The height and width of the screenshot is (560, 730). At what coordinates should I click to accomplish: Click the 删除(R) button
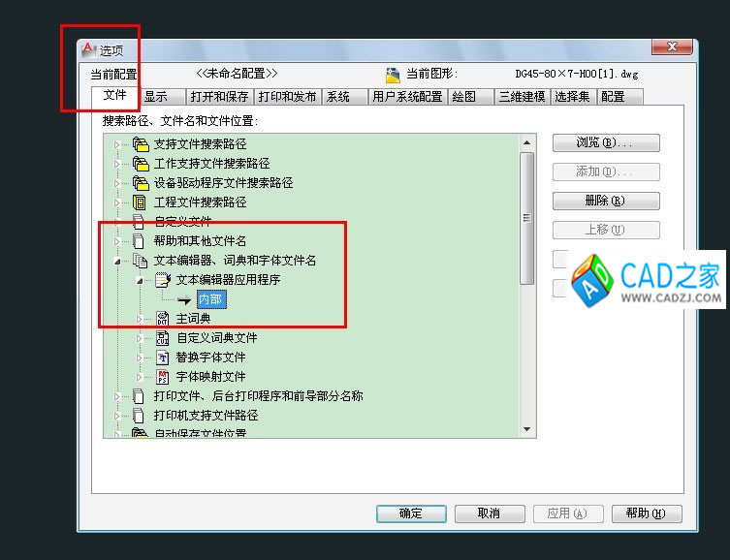click(606, 201)
